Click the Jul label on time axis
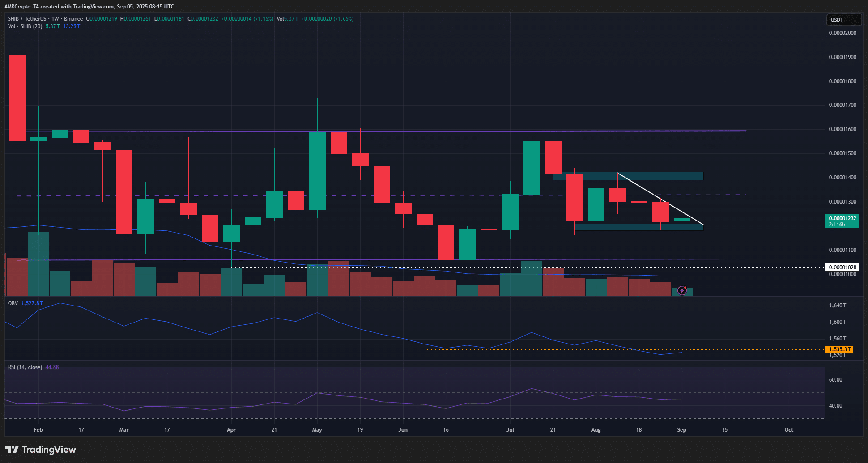Screen dimensions: 868x463 click(510, 430)
